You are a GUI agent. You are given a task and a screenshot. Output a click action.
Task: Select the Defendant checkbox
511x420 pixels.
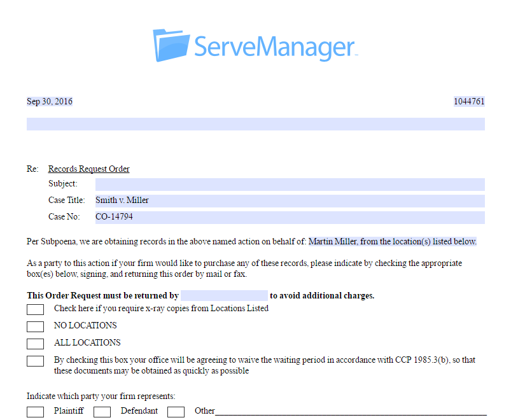coord(102,412)
